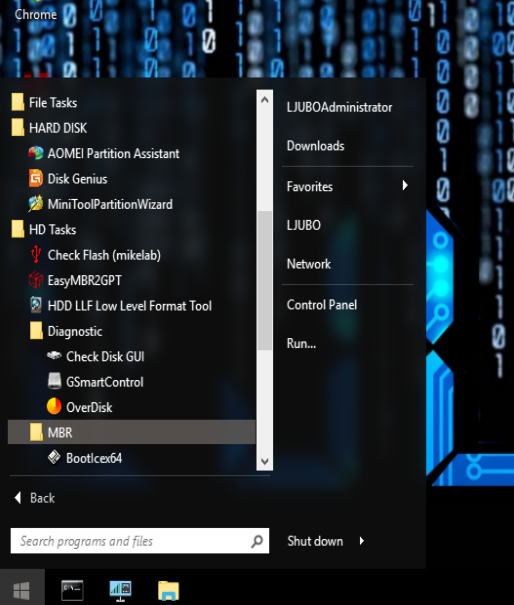Screen dimensions: 514x605
Task: Expand the Favorites submenu arrow
Action: pyautogui.click(x=405, y=186)
